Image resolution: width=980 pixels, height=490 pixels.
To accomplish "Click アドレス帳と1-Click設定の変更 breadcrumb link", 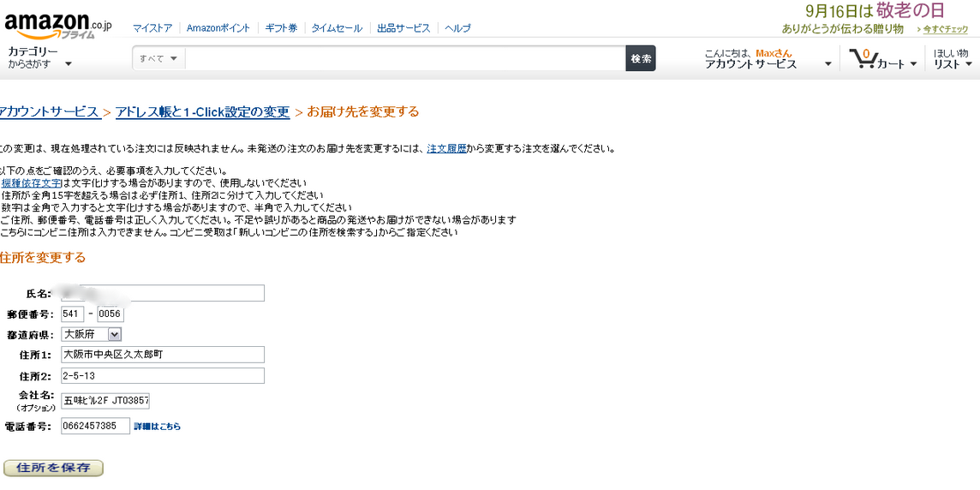I will coord(202,112).
